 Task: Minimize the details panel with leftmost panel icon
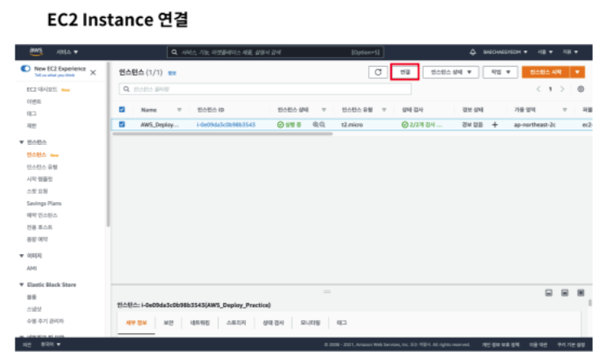pyautogui.click(x=549, y=293)
